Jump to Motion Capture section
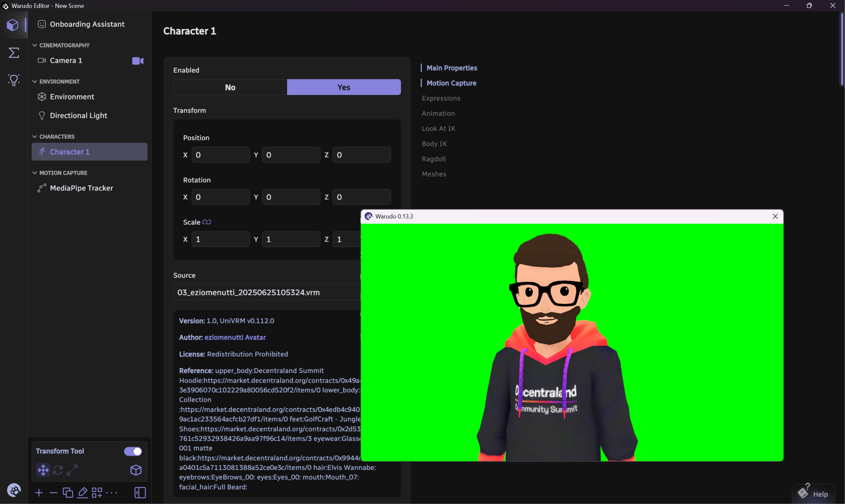The image size is (845, 504). point(451,83)
